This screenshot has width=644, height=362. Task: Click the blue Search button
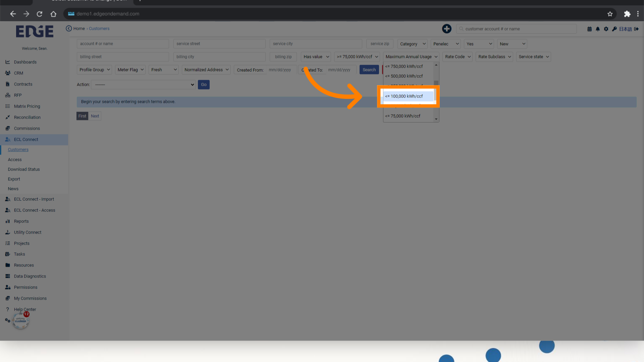click(x=369, y=70)
